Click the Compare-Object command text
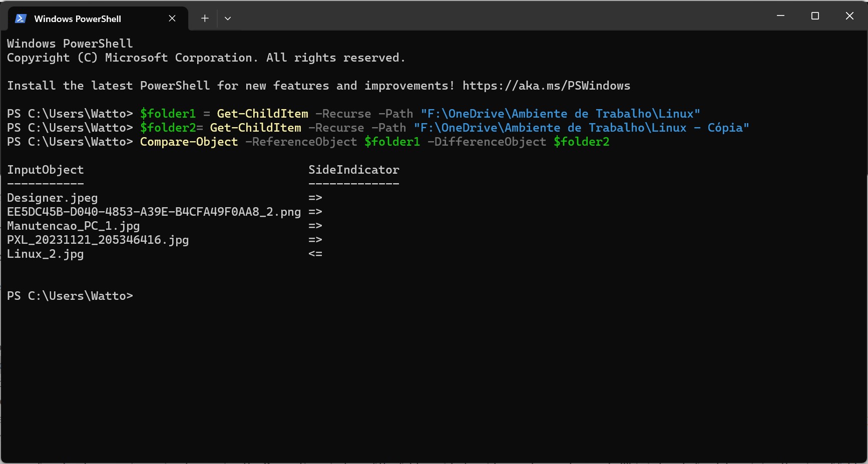This screenshot has height=464, width=868. (x=189, y=142)
